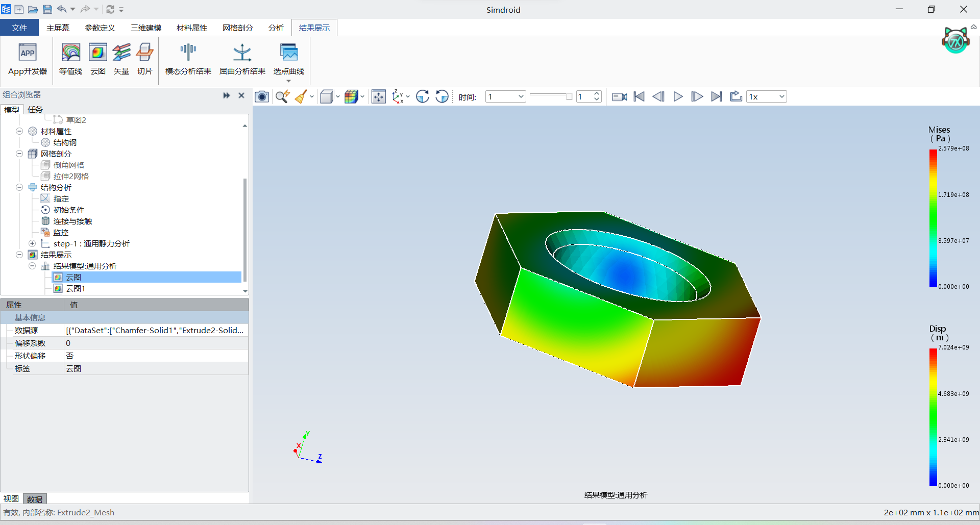Switch to the 材料属性 ribbon tab
The height and width of the screenshot is (525, 980).
click(x=192, y=28)
